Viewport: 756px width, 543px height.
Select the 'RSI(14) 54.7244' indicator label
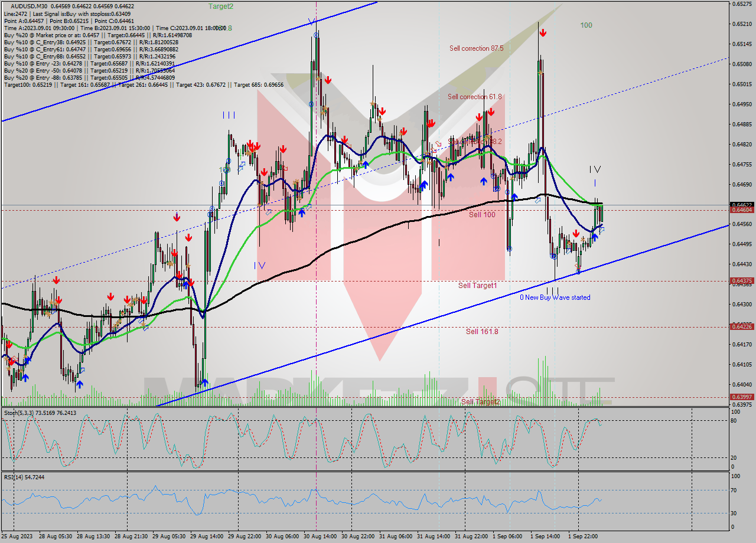24,476
